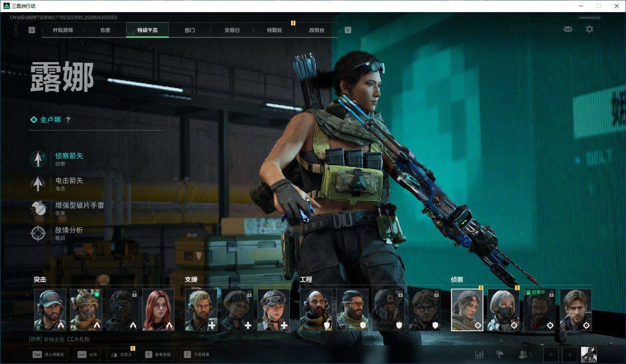The image size is (626, 364).
Task: Click the plus slot beside the friends icon
Action: 551,355
